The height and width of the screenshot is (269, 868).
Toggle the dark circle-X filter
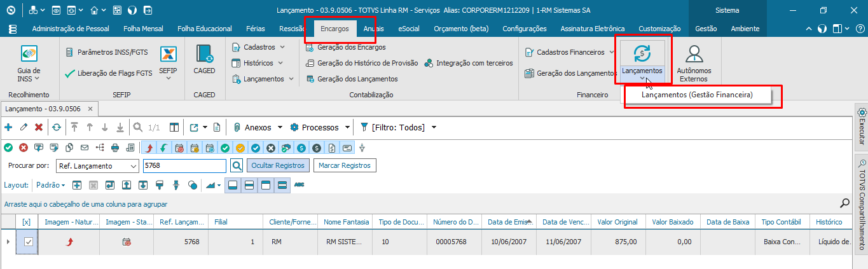(271, 148)
